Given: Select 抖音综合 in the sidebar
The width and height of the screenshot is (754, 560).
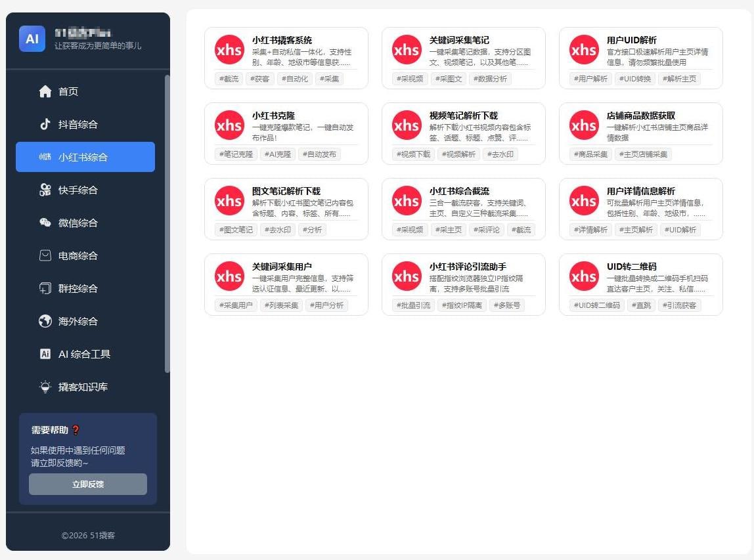Looking at the screenshot, I should tap(85, 124).
